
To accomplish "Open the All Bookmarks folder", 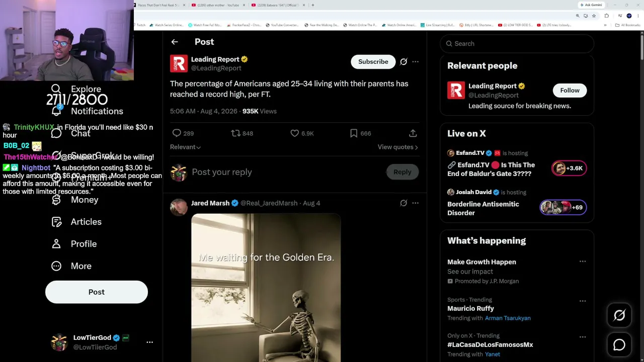I will tap(627, 25).
